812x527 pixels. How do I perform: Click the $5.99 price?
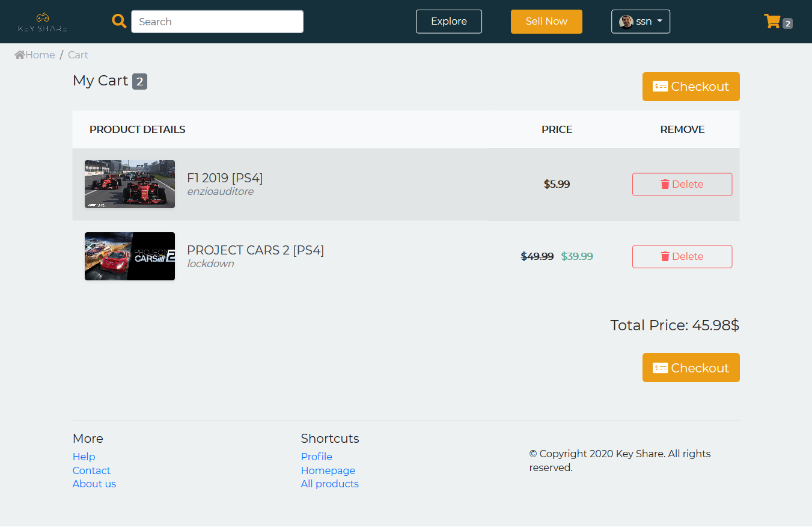point(557,184)
